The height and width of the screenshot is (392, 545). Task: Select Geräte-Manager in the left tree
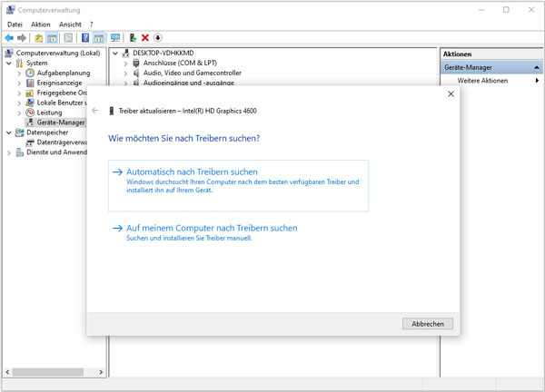[61, 122]
